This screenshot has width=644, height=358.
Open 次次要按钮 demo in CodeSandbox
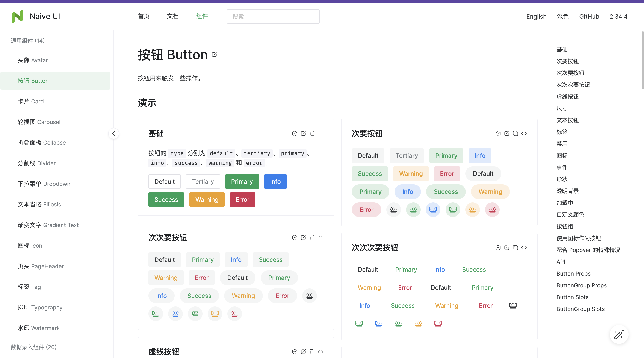click(295, 238)
